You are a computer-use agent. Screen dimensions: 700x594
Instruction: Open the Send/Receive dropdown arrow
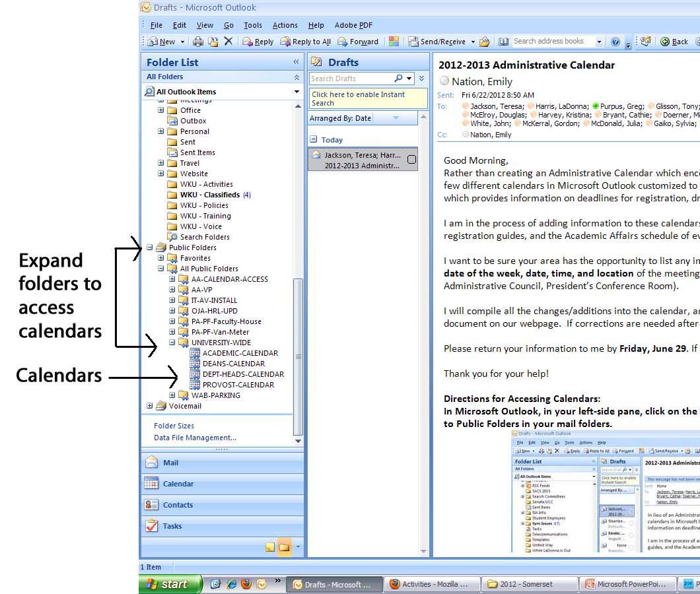tap(473, 42)
